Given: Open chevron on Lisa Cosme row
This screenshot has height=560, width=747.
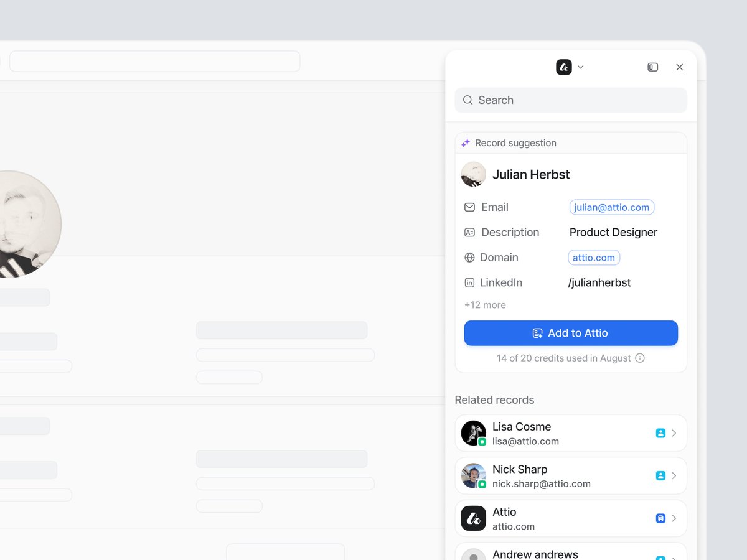Looking at the screenshot, I should [674, 433].
